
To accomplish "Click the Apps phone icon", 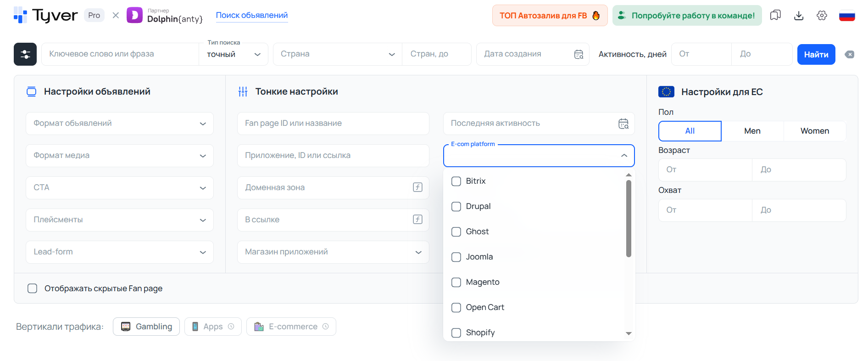I will [x=195, y=327].
